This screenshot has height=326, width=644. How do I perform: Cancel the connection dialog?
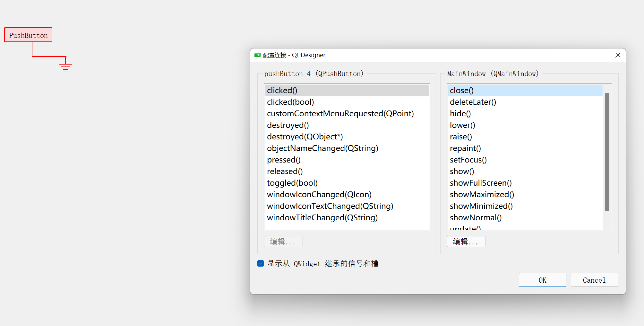(x=594, y=280)
